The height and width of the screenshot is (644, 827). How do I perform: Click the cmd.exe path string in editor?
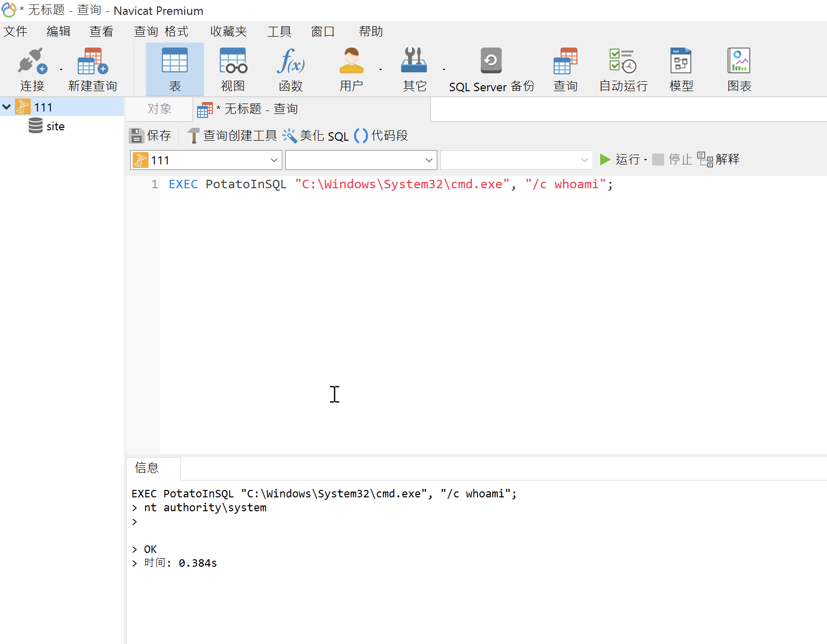[402, 184]
